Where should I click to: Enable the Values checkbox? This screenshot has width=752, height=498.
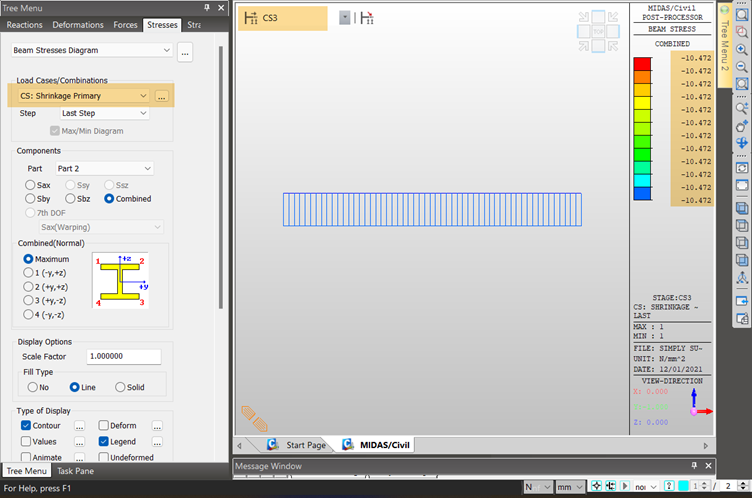(27, 441)
